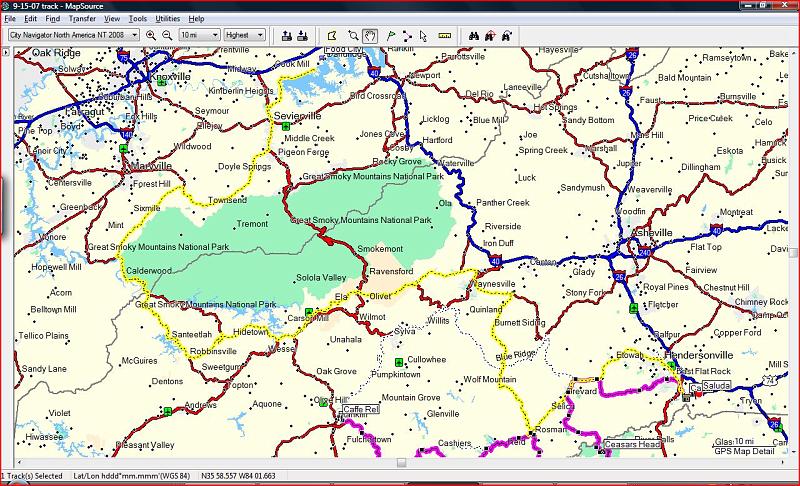Click the Maryville city label
The height and width of the screenshot is (486, 800).
pyautogui.click(x=151, y=166)
